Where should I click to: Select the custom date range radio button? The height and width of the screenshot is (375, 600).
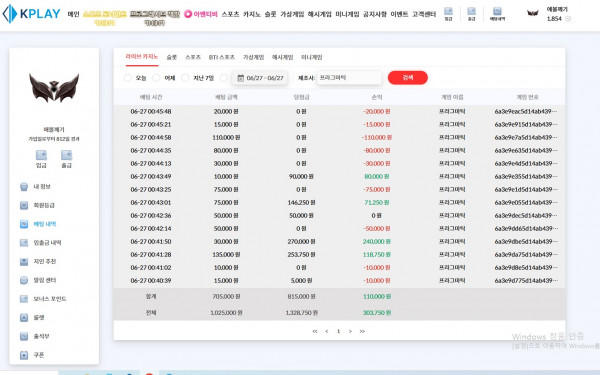point(224,78)
